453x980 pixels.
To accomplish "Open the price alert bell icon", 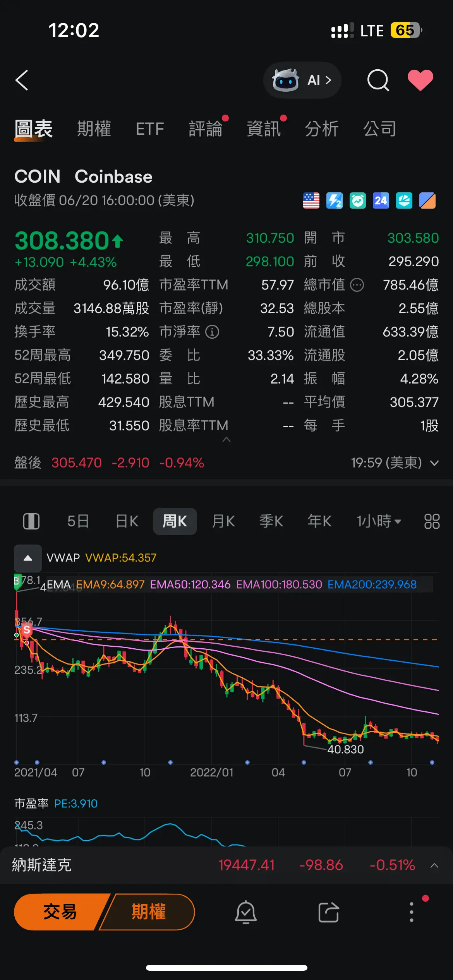I will (246, 912).
